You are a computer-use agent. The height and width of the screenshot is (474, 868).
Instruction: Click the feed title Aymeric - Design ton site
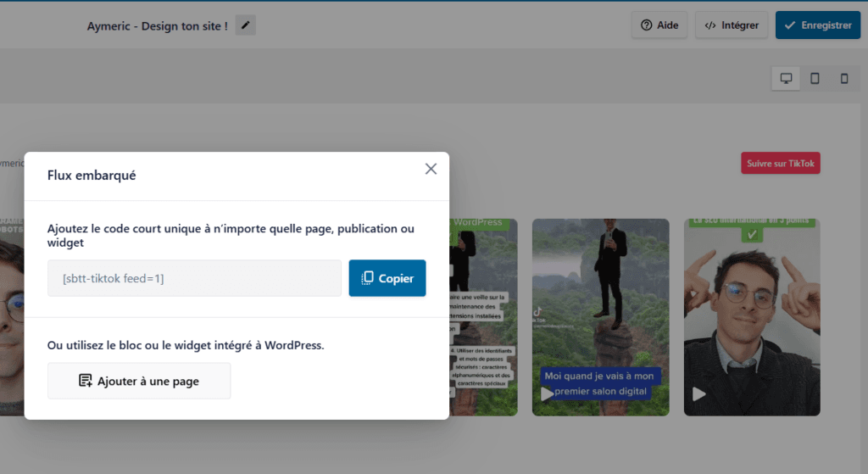click(x=157, y=26)
